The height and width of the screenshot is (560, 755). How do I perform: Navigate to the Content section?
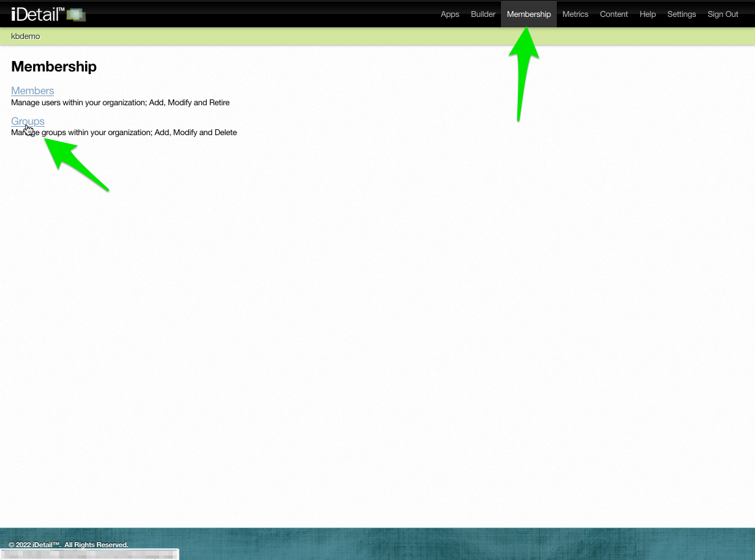614,14
